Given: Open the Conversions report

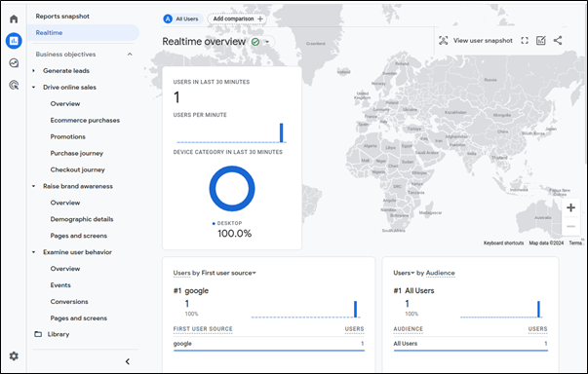Looking at the screenshot, I should (x=69, y=301).
